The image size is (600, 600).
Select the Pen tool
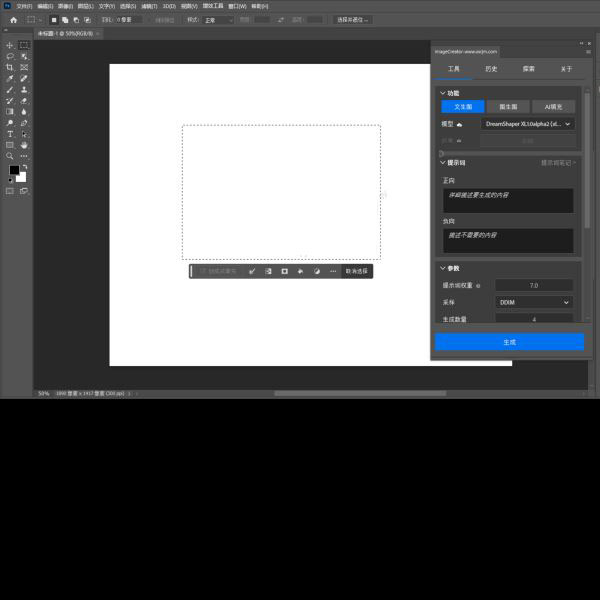[24, 123]
